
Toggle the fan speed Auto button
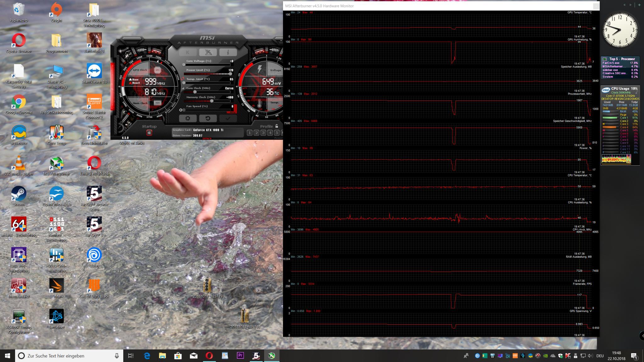[232, 112]
